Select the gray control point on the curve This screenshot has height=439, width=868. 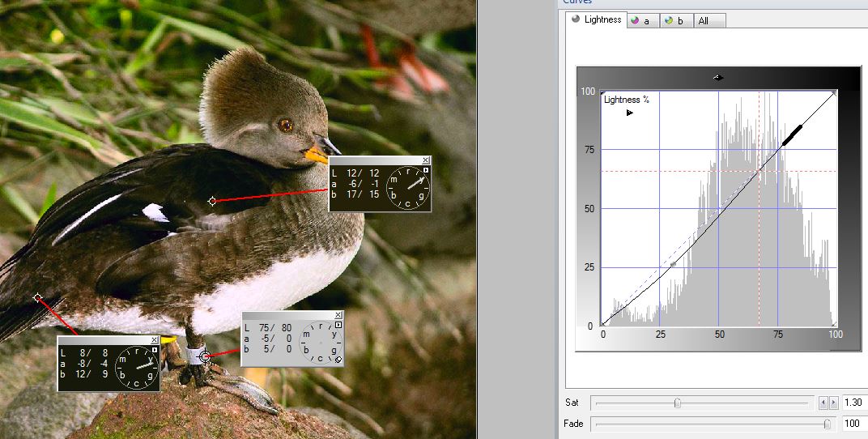coord(673,265)
